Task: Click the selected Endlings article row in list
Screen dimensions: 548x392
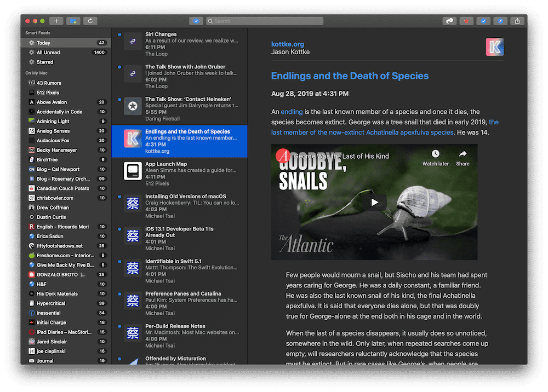Action: click(180, 141)
